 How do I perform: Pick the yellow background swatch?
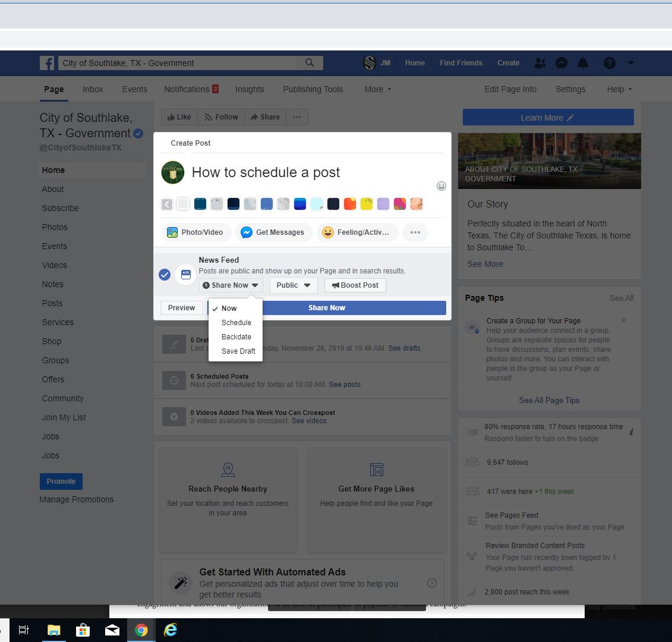pyautogui.click(x=367, y=204)
